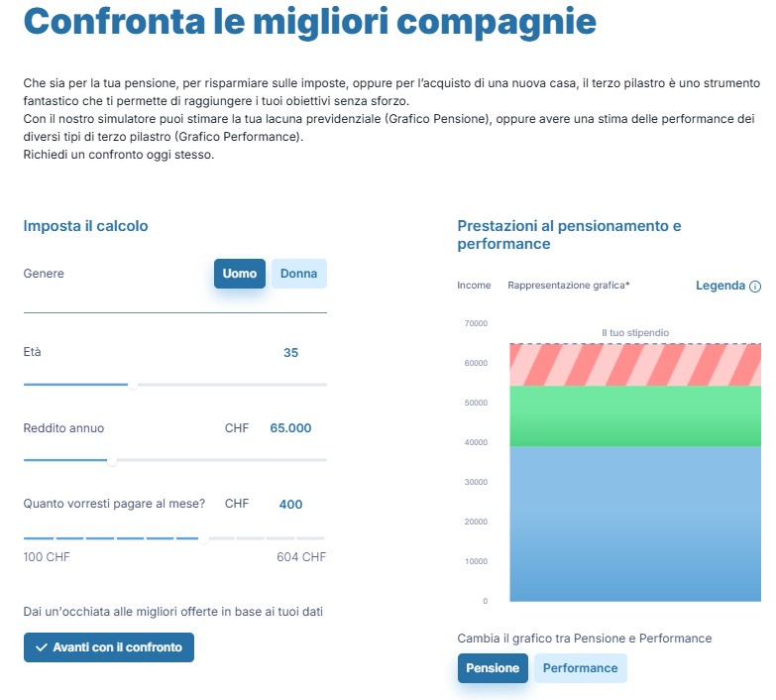Click the info icon next to Legenda

pyautogui.click(x=755, y=286)
